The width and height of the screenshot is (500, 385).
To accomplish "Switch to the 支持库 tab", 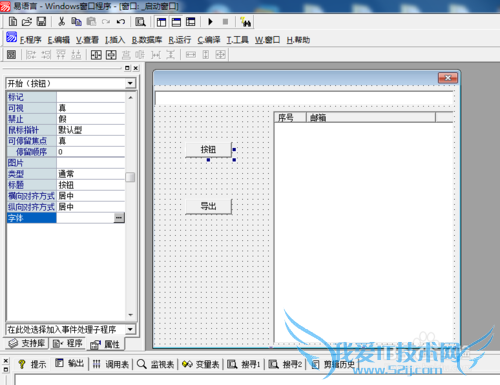I will tap(26, 343).
